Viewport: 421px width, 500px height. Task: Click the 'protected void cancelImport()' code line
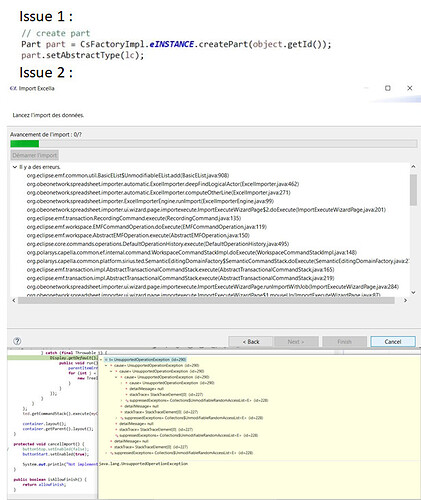[49, 444]
